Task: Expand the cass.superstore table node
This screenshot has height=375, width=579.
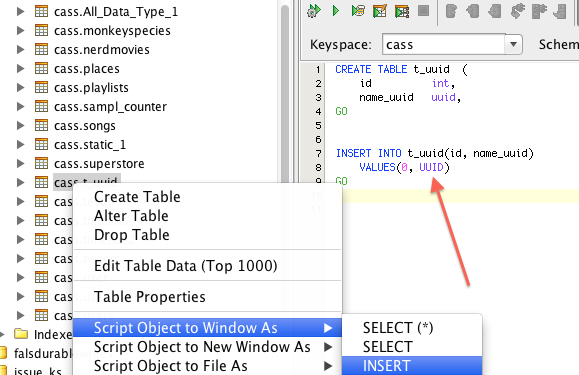Action: [x=21, y=164]
